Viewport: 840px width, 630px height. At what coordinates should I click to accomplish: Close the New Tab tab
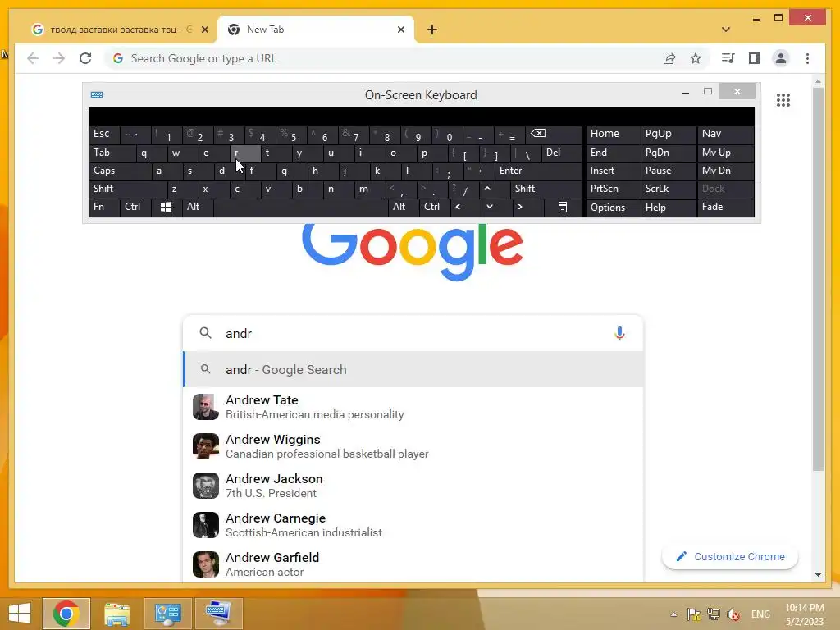pyautogui.click(x=400, y=30)
